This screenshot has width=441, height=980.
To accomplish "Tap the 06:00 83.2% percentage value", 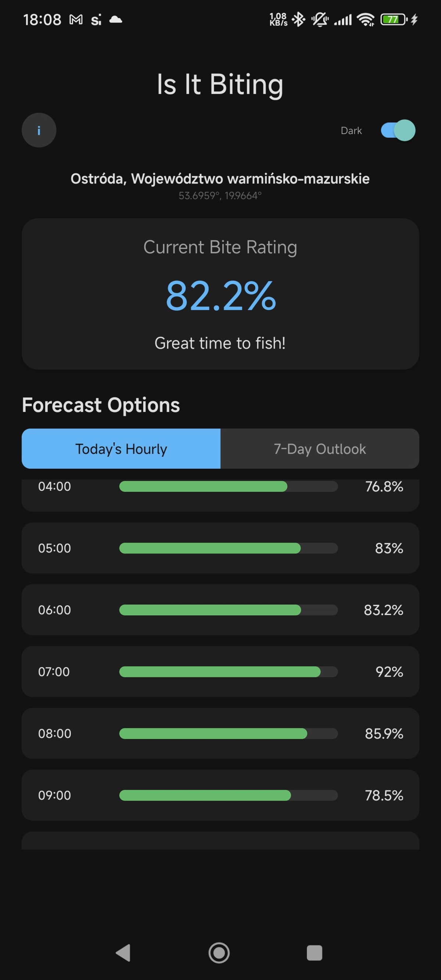I will point(383,610).
